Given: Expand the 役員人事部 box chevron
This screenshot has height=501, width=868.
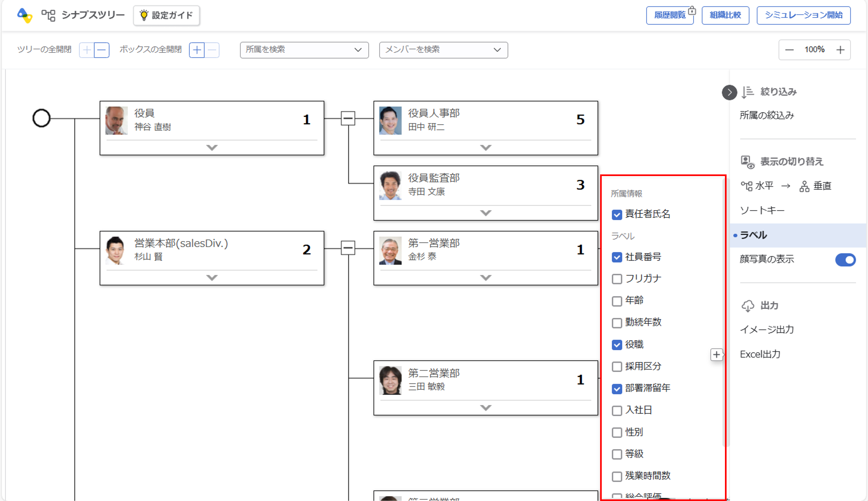Looking at the screenshot, I should coord(485,148).
